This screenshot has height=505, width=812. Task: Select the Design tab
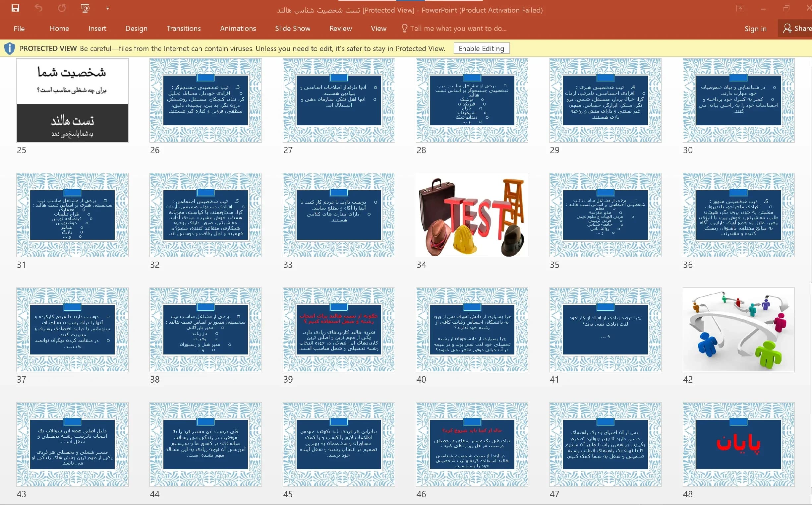click(136, 29)
